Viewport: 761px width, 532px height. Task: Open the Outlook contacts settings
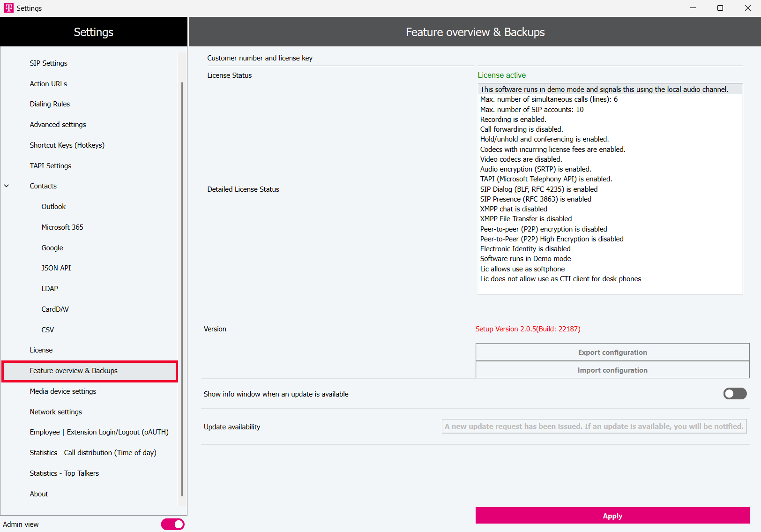pyautogui.click(x=53, y=207)
